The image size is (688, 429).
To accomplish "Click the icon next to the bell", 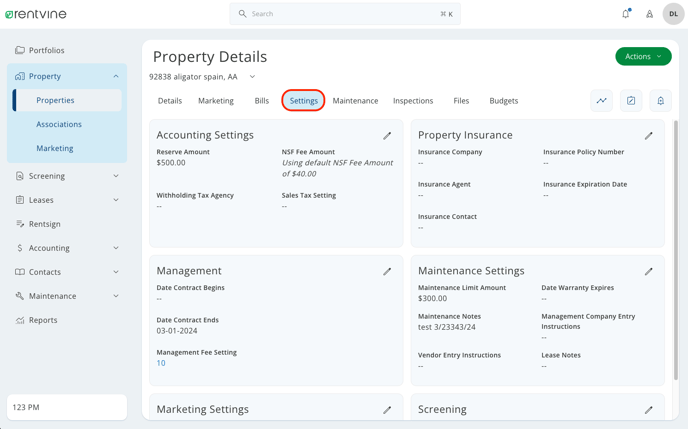I will [x=649, y=14].
